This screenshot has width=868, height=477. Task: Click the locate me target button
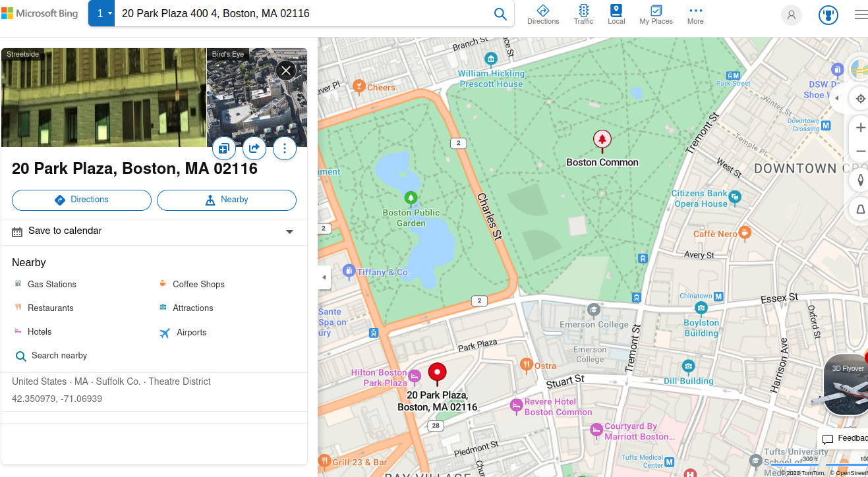click(860, 99)
